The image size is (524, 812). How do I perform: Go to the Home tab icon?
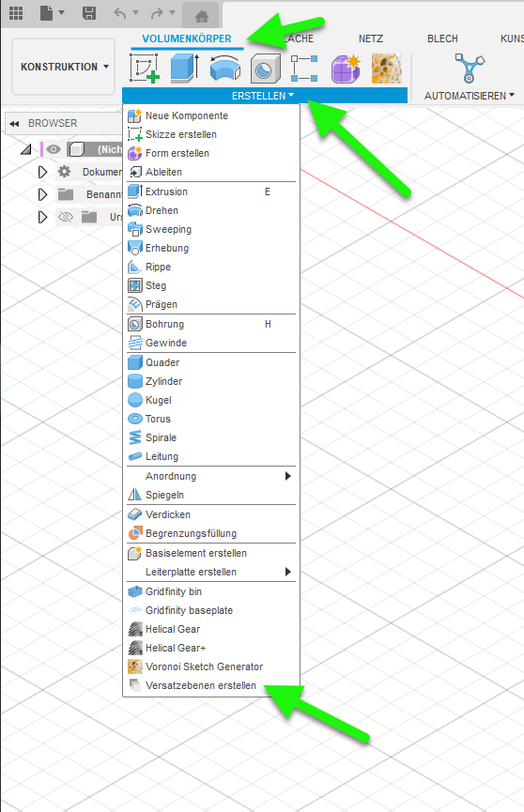tap(202, 17)
